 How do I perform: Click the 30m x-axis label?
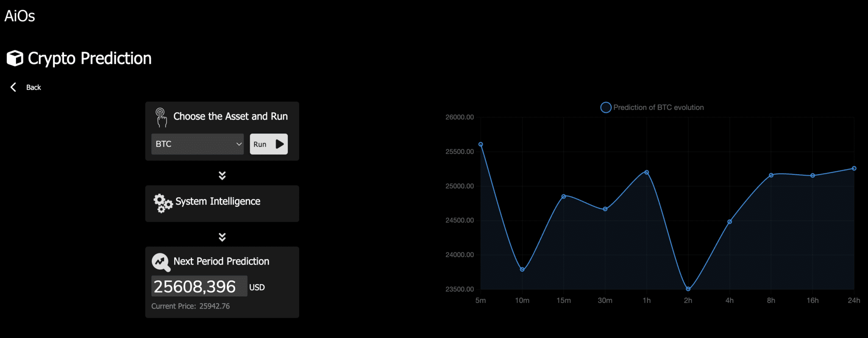pyautogui.click(x=605, y=301)
